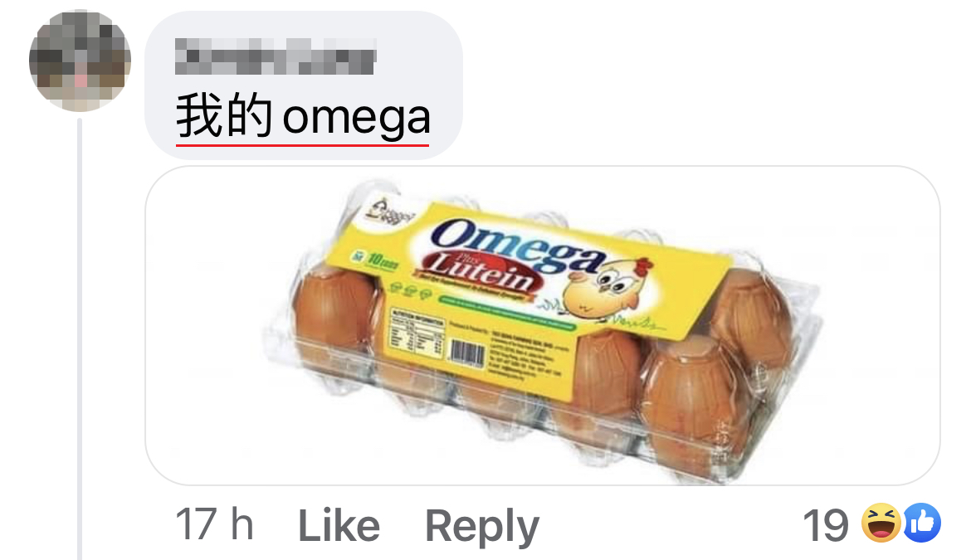The width and height of the screenshot is (971, 560).
Task: Open the commenter's blurred name link
Action: click(x=276, y=56)
